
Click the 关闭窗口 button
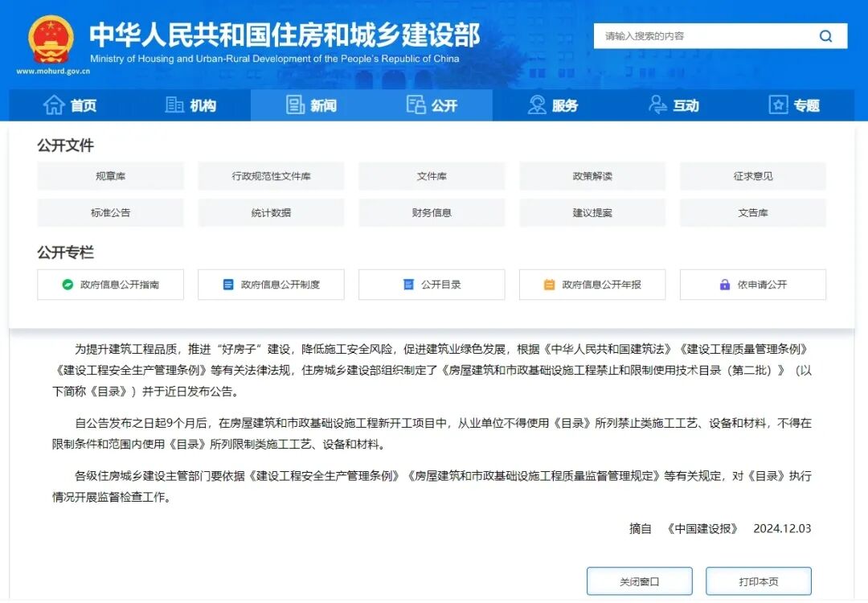(x=640, y=581)
